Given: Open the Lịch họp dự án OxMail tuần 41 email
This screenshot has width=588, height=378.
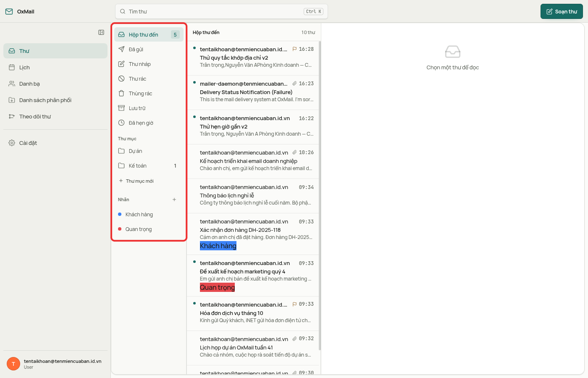Looking at the screenshot, I should (x=253, y=348).
